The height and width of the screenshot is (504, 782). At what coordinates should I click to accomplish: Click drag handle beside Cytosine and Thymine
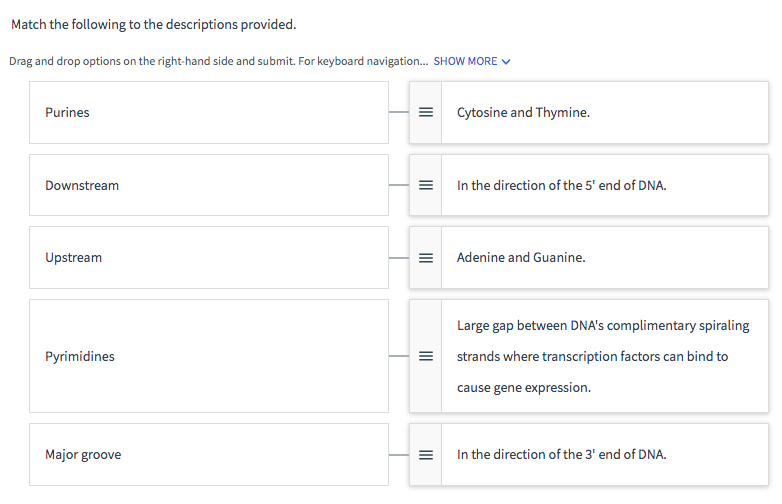click(x=425, y=113)
